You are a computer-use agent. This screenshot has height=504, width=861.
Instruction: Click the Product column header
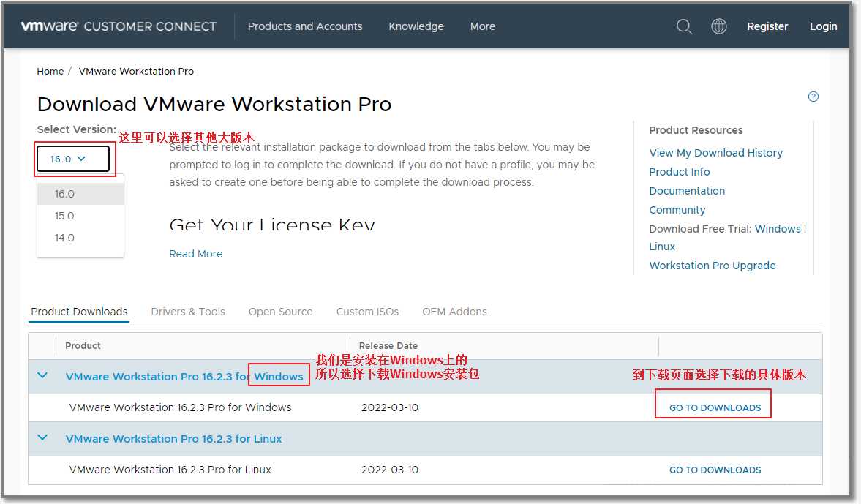(x=83, y=345)
